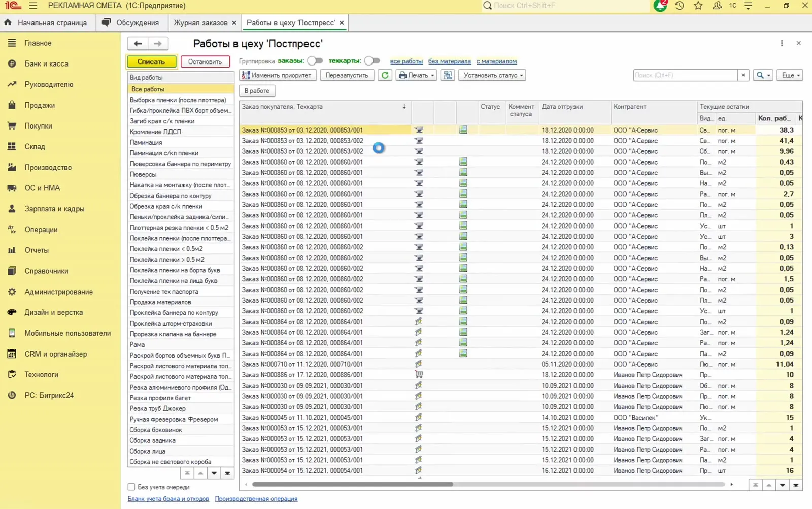Click the Остановить button
Image resolution: width=812 pixels, height=509 pixels.
[x=205, y=61]
